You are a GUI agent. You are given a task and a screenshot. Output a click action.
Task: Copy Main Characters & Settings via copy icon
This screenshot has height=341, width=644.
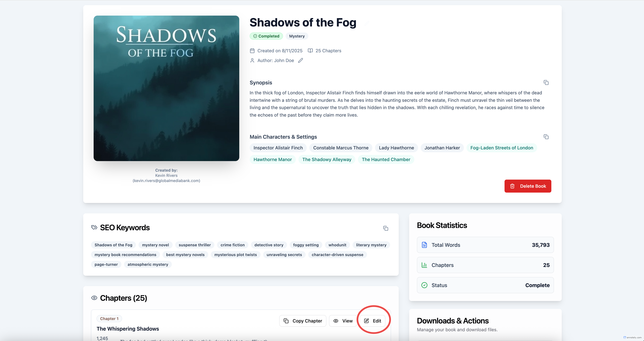(x=546, y=137)
